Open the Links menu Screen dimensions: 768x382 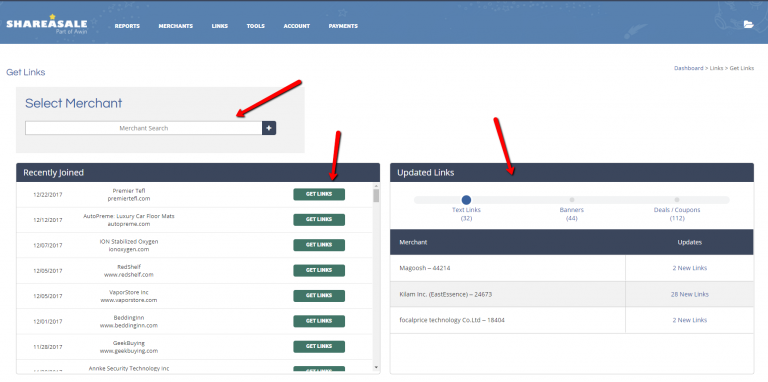click(x=219, y=26)
